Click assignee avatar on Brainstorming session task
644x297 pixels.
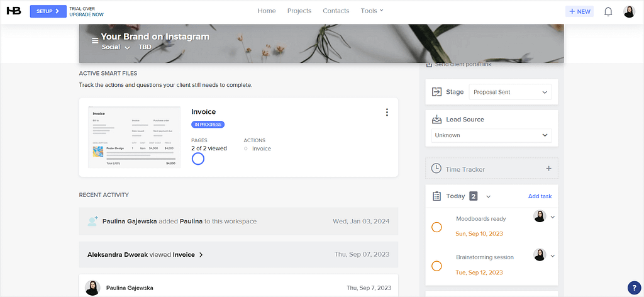tap(540, 255)
